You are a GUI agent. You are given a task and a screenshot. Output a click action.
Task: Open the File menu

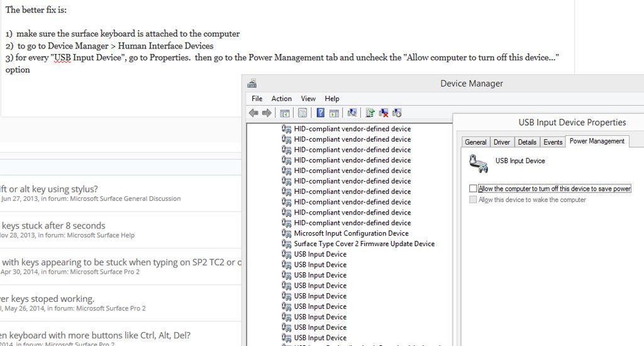pos(257,99)
